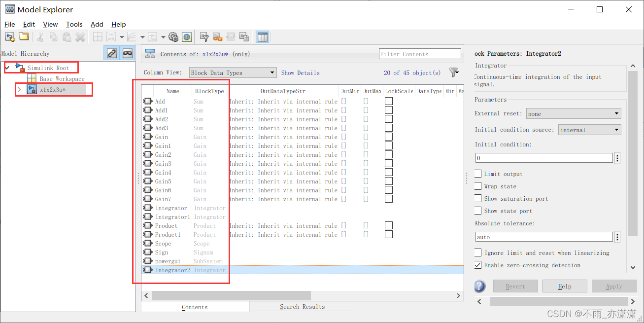This screenshot has width=644, height=323.
Task: Uncheck Enable zero-crossing detection
Action: pos(478,265)
